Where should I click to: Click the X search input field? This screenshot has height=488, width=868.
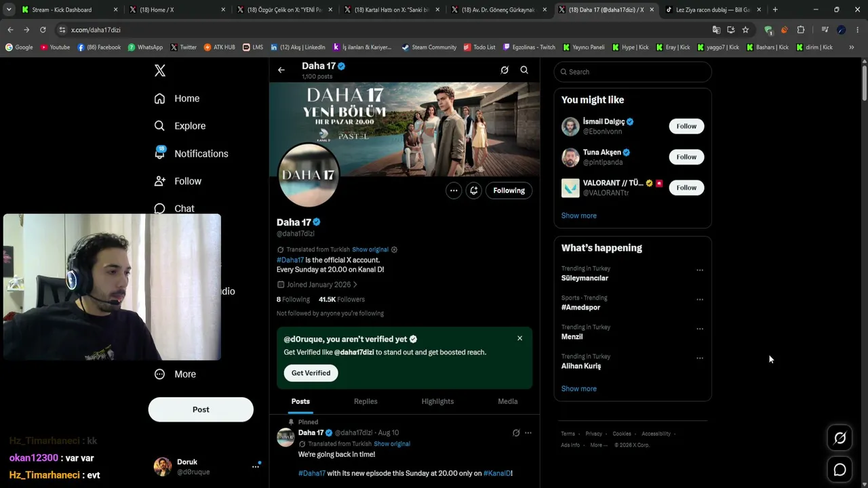click(633, 72)
